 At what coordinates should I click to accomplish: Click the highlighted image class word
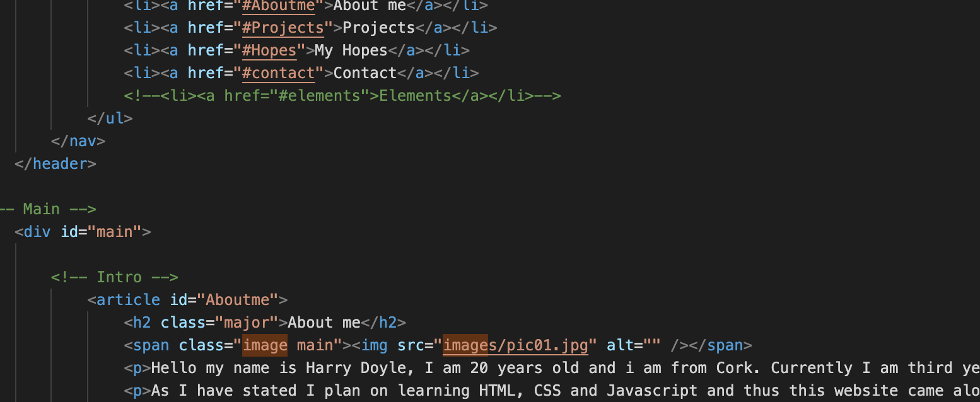(x=265, y=345)
